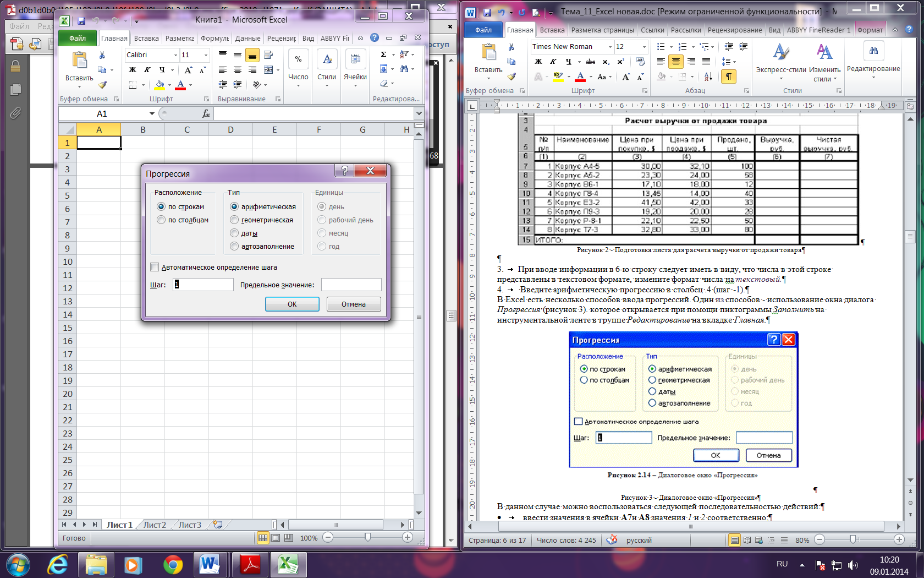Click the Save icon in Excel quick access toolbar
The height and width of the screenshot is (578, 924).
(81, 20)
